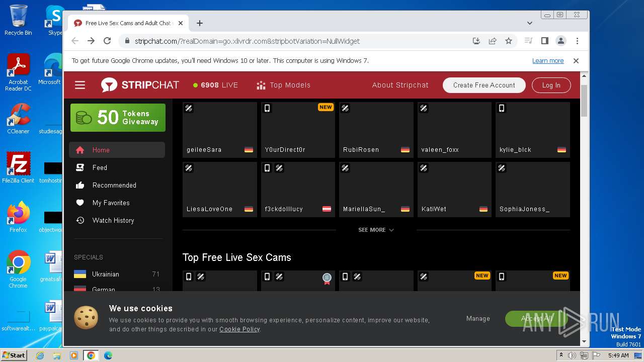Open Learn more about Chrome updates
Screen dimensions: 644x362
point(548,61)
